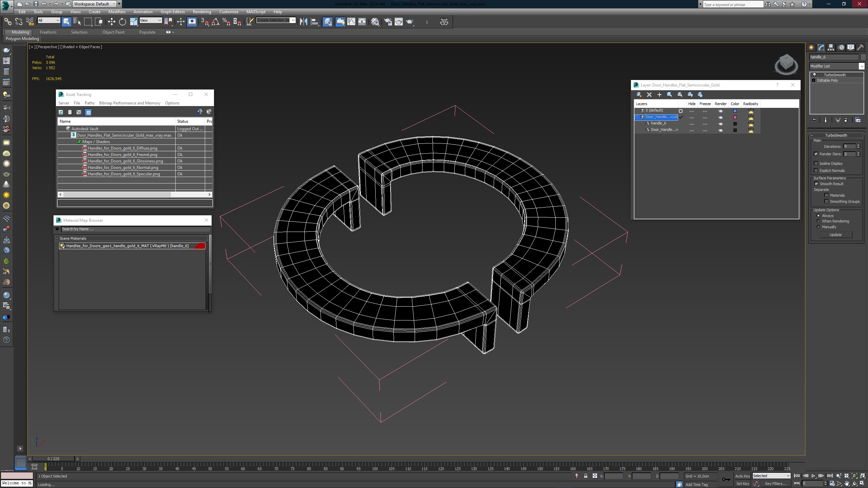Viewport: 868px width, 488px height.
Task: Click Search by Name field in Material Browser
Action: 136,229
